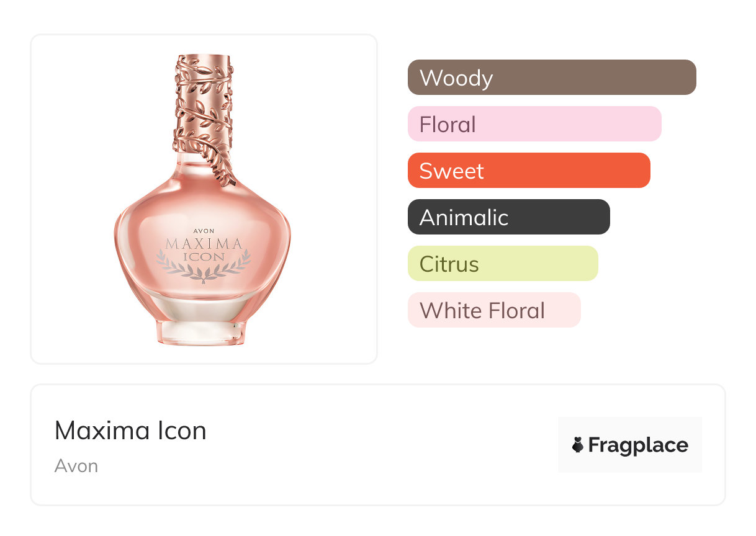
Task: Click the AVON text on the bottle
Action: click(x=204, y=231)
